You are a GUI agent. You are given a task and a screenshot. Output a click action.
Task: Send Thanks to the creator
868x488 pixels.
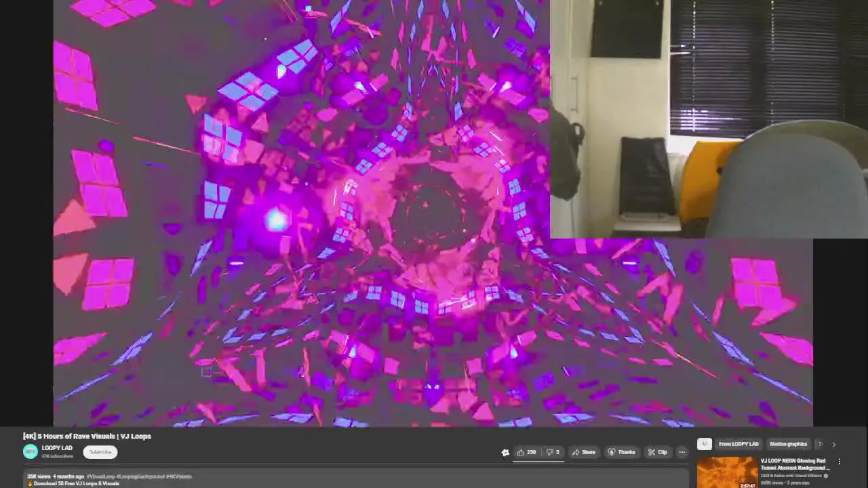pos(621,452)
